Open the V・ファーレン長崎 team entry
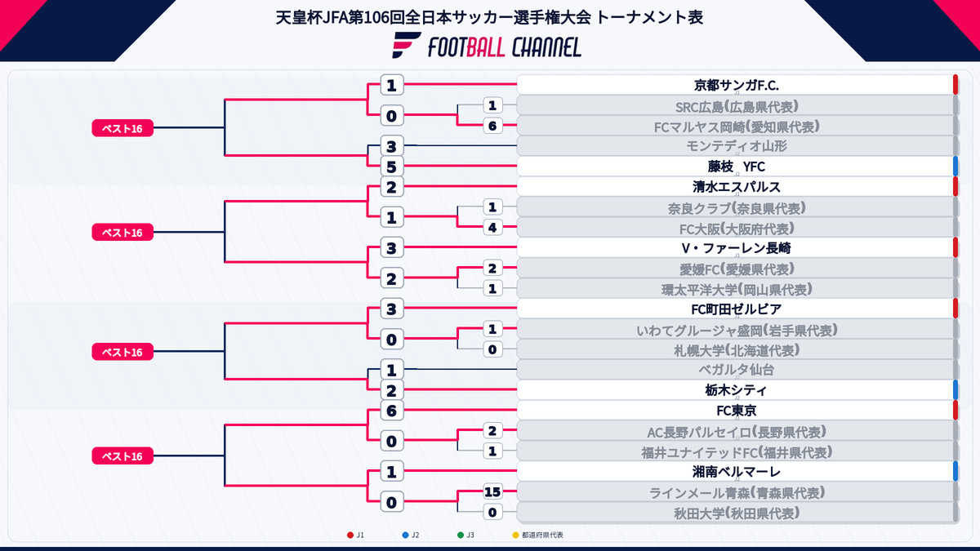 click(737, 248)
